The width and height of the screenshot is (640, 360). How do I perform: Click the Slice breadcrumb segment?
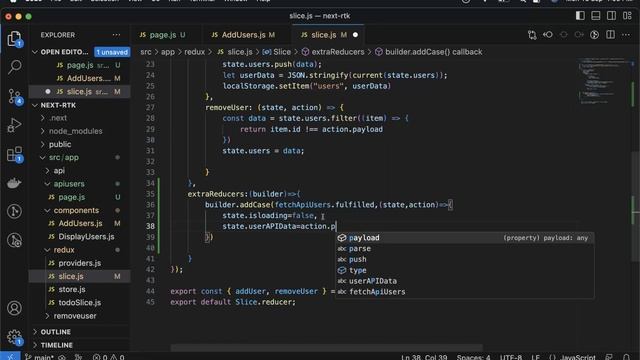coord(282,52)
